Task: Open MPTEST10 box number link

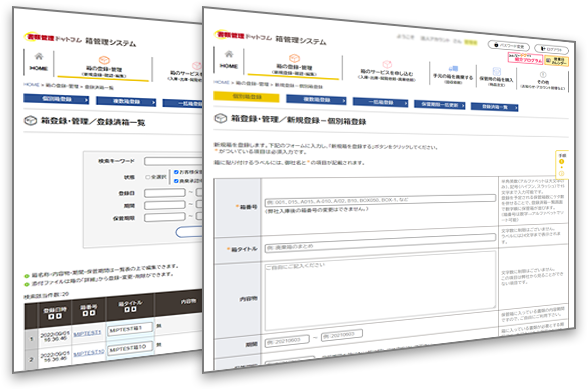Action: click(89, 353)
